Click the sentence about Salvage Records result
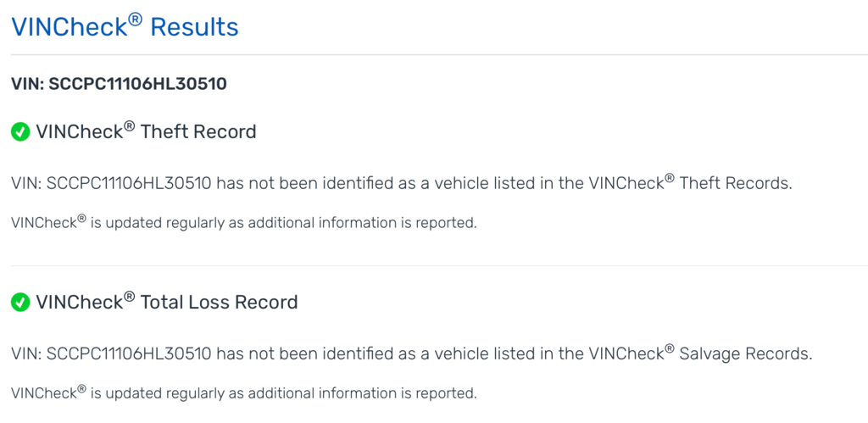 [412, 353]
